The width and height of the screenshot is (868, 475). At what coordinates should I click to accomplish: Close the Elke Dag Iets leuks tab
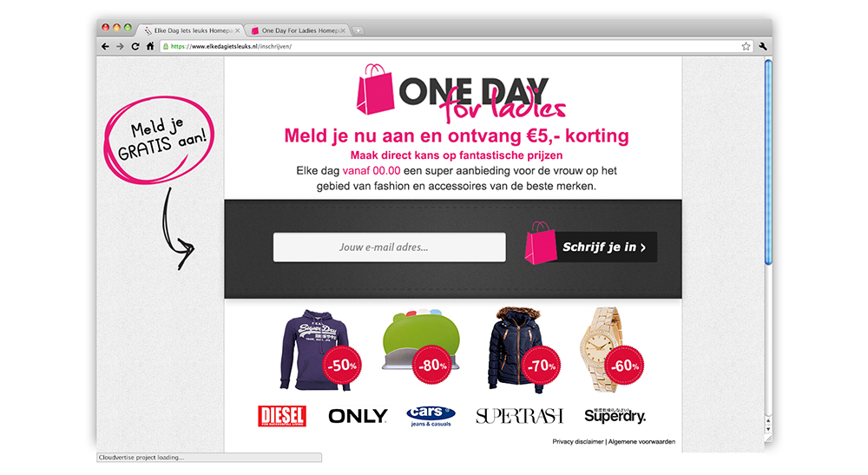click(x=238, y=30)
